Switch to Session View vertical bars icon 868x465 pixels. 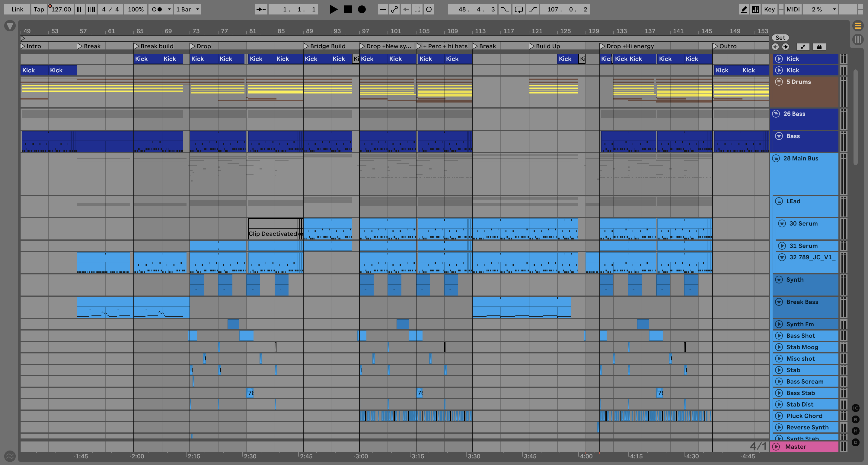coord(857,40)
